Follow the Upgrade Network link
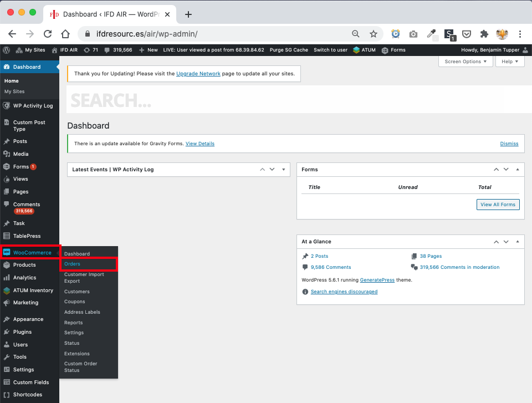Viewport: 532px width, 403px height. [198, 74]
